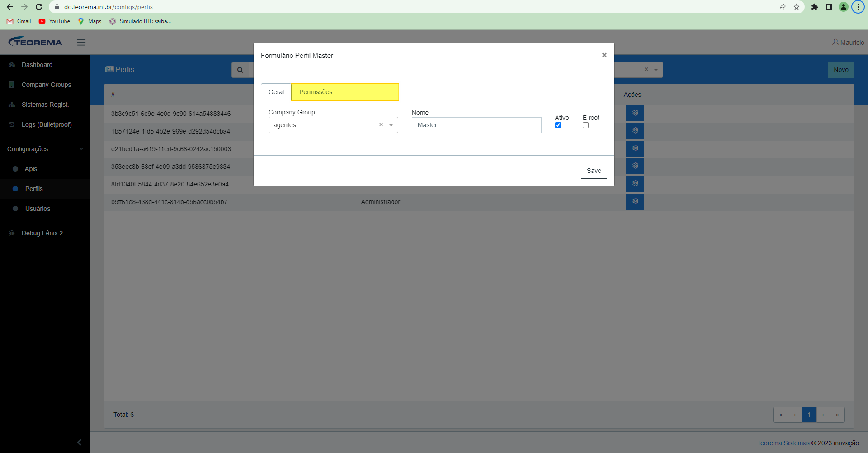Click the Company Groups building icon
This screenshot has height=453, width=868.
click(x=12, y=85)
